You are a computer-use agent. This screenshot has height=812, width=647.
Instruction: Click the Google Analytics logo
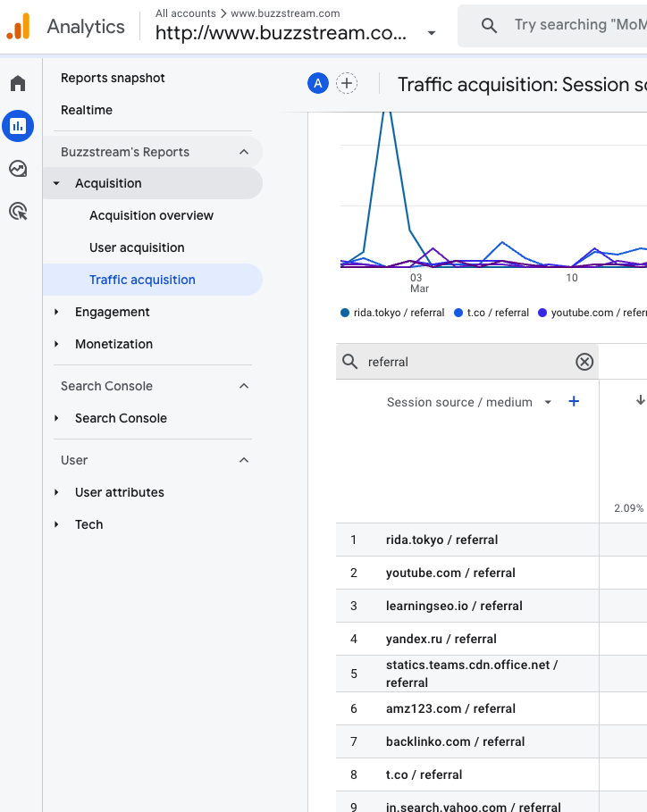tap(18, 27)
